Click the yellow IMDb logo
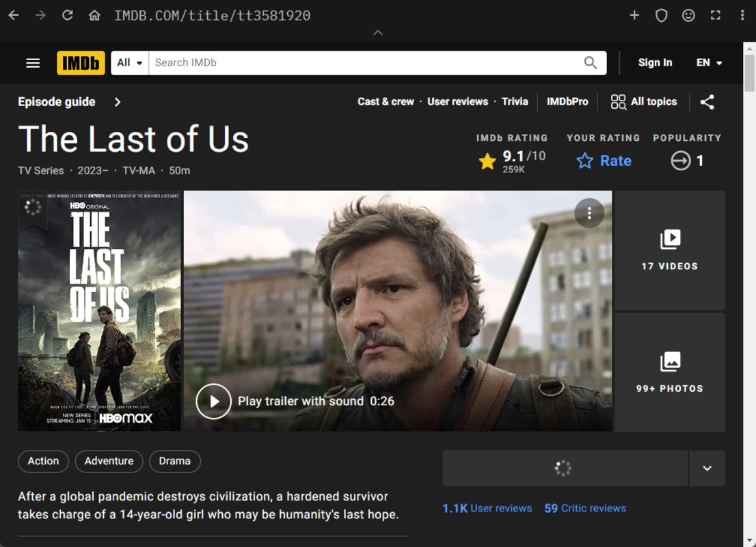Viewport: 756px width, 547px height. click(81, 63)
